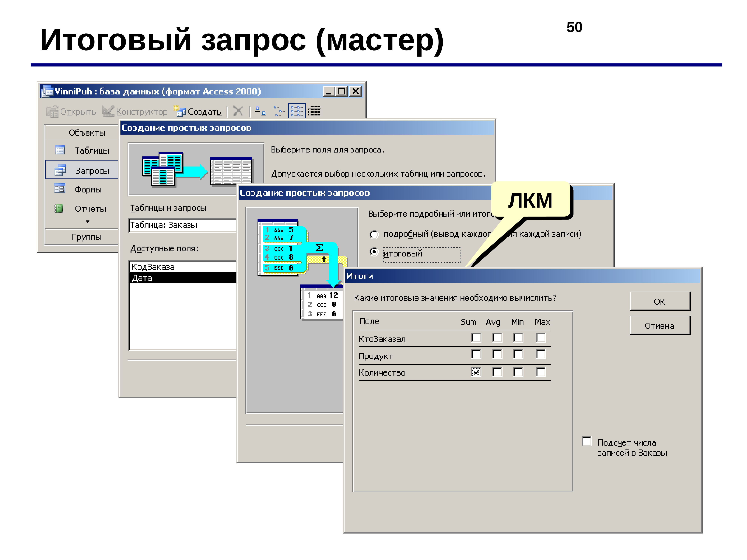Click the Large Icons view toolbar icon
Viewport: 747px width, 560px height.
[x=260, y=111]
